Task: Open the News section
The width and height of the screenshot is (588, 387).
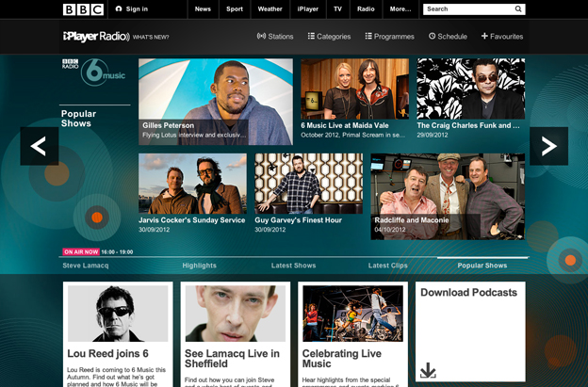Action: coord(203,9)
